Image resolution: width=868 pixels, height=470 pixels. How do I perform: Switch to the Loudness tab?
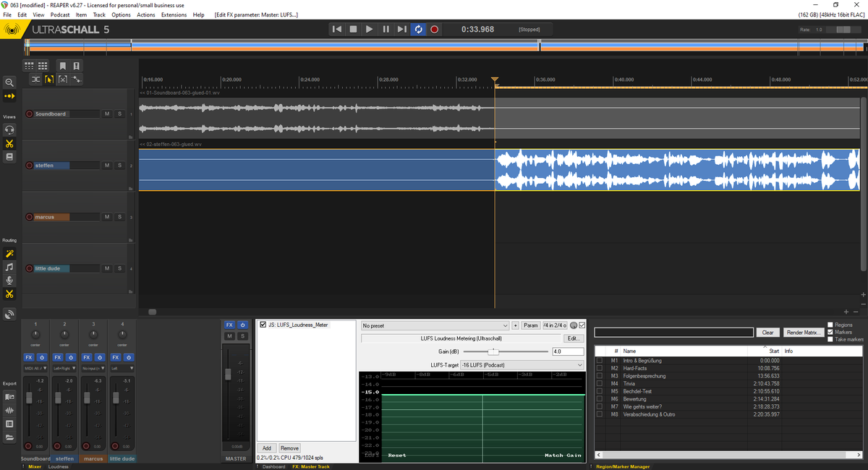[x=59, y=466]
